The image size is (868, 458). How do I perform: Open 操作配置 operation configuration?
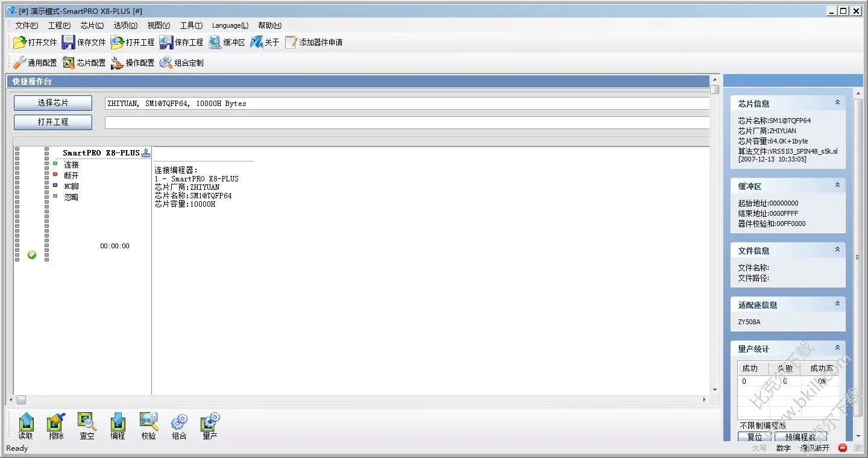tap(133, 63)
